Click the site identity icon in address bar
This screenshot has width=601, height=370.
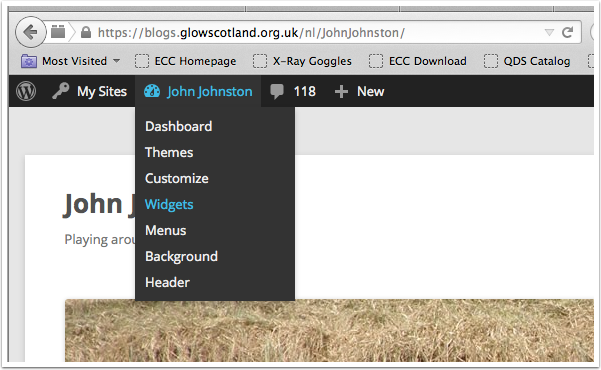58,32
